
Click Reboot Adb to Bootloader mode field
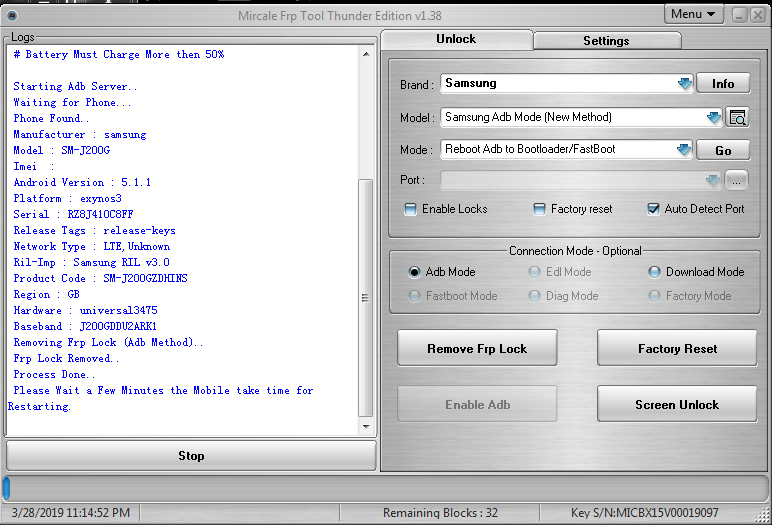click(566, 149)
